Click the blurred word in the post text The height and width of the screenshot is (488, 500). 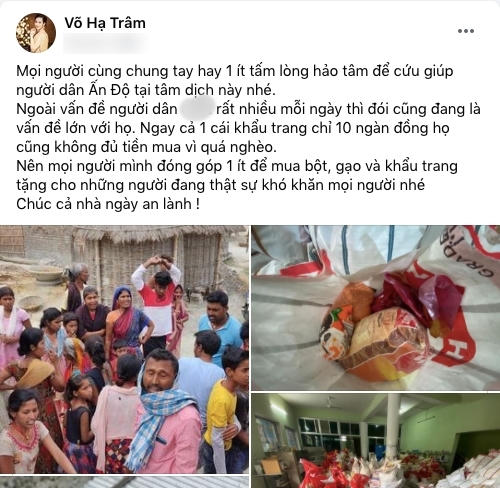coord(197,109)
